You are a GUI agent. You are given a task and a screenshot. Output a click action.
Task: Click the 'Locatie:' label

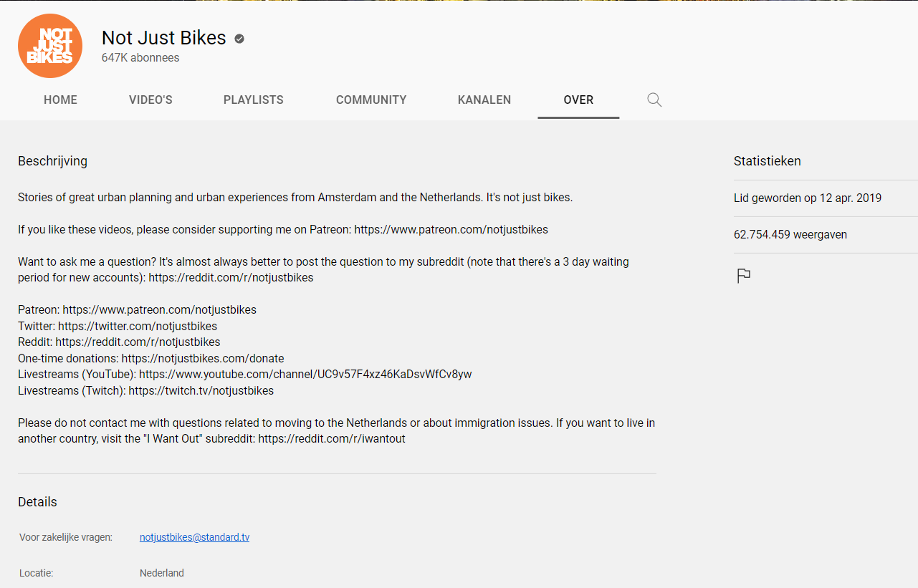[x=37, y=573]
